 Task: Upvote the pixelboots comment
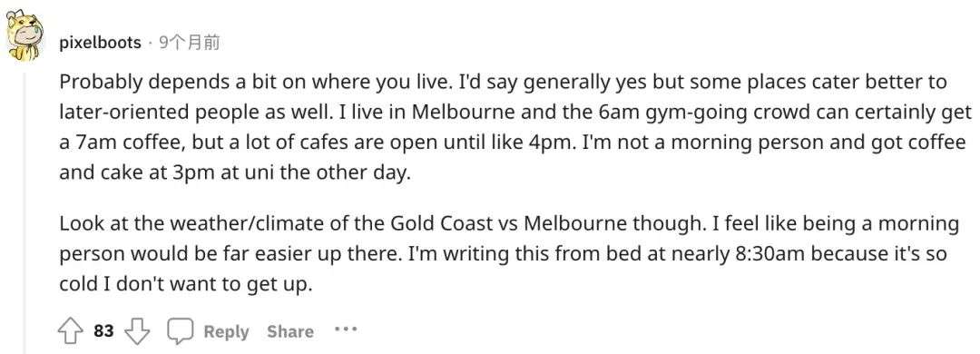70,331
